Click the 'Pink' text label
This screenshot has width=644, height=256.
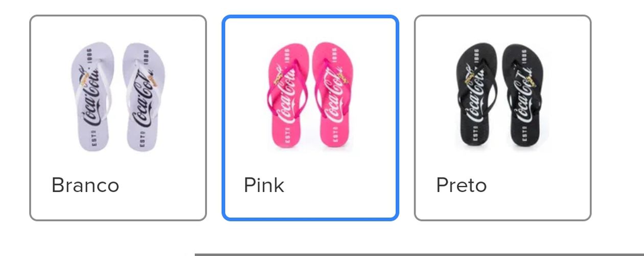[264, 185]
